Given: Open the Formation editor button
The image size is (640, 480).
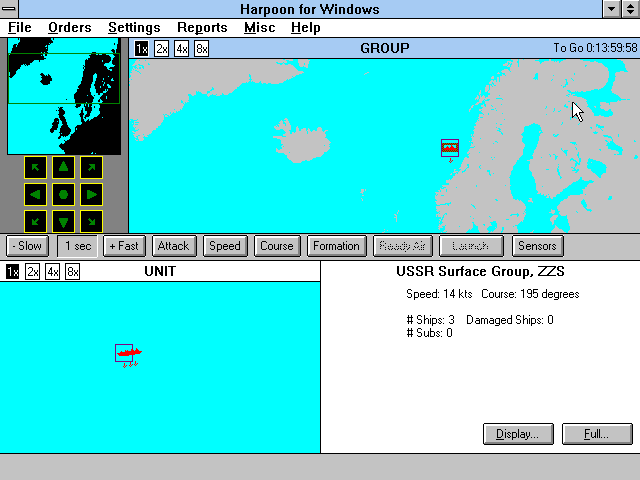Looking at the screenshot, I should pos(337,246).
